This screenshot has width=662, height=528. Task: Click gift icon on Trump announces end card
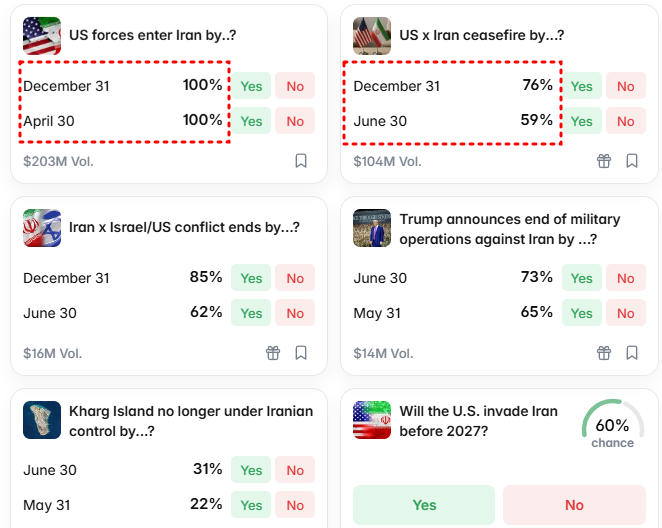pos(604,353)
